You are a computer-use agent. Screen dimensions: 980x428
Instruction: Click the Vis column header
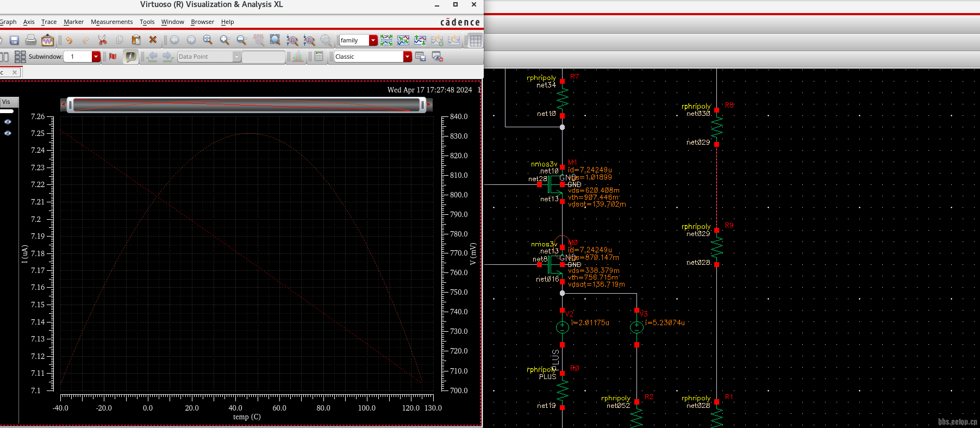coord(9,102)
